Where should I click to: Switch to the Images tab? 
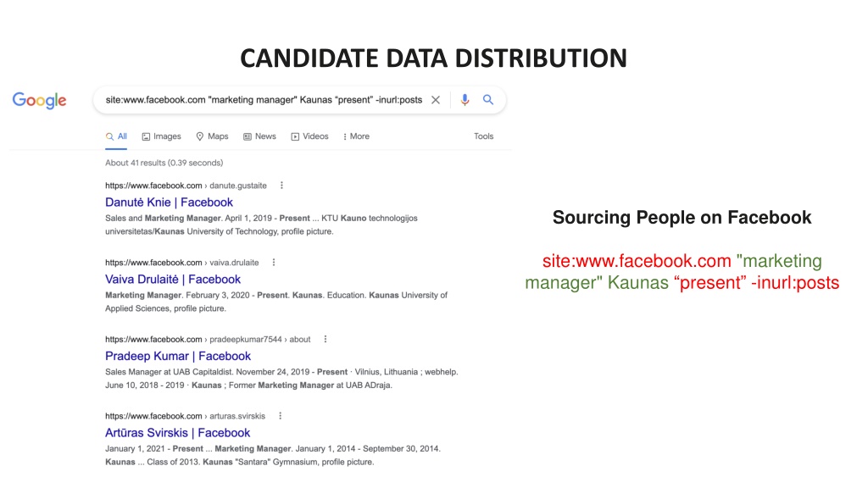click(x=162, y=136)
